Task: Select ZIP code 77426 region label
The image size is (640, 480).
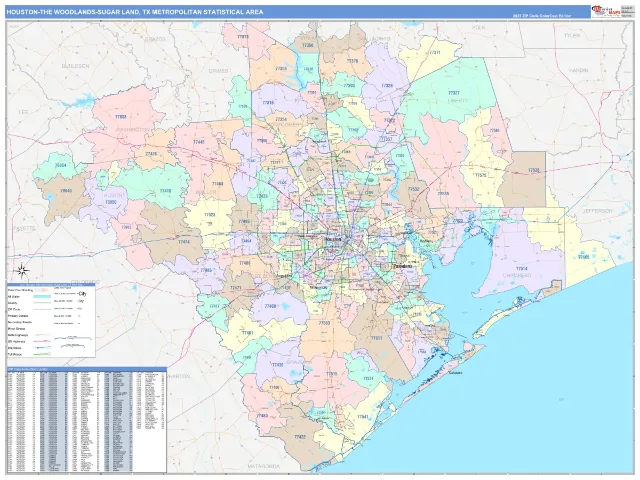Action: (151, 154)
